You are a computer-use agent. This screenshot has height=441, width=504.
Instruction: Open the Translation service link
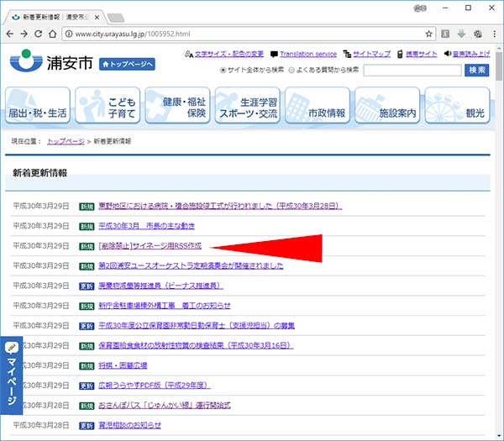pos(307,54)
